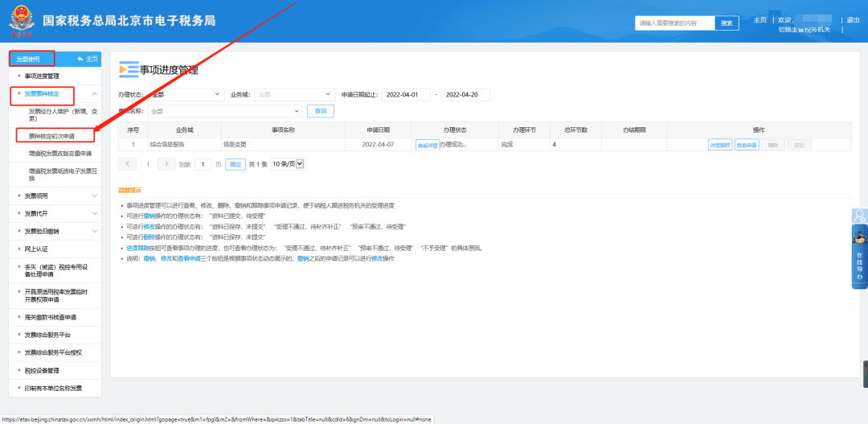Click the disabled 删除 button in the row

click(x=773, y=145)
